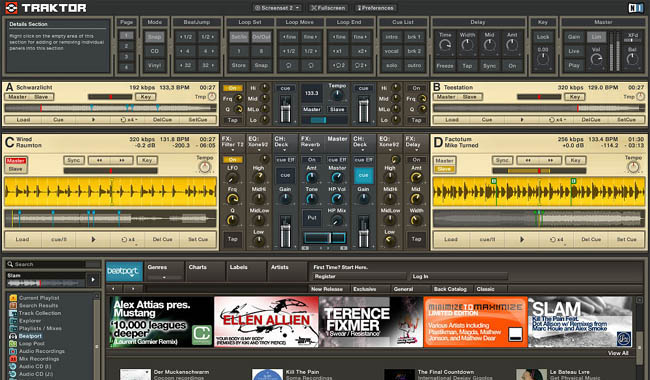Play deck C track Wired
This screenshot has height=380, width=650.
pos(93,240)
